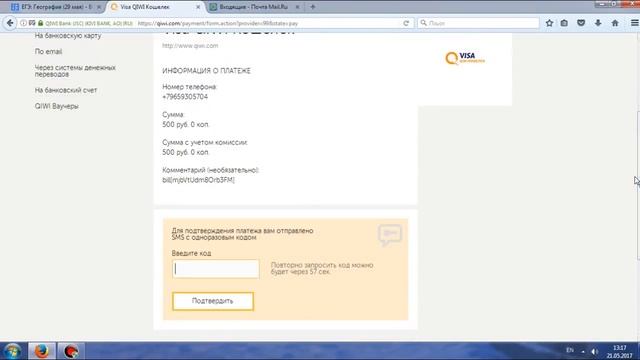The height and width of the screenshot is (360, 640).
Task: Select the phone number +79659305704 text
Action: click(185, 97)
